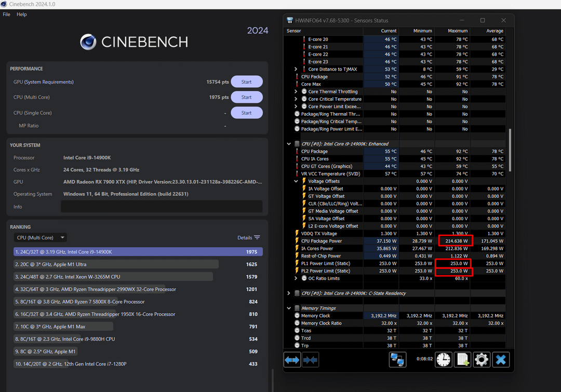The width and height of the screenshot is (561, 392).
Task: Expand the Core Thermal Throttling row
Action: coord(296,91)
